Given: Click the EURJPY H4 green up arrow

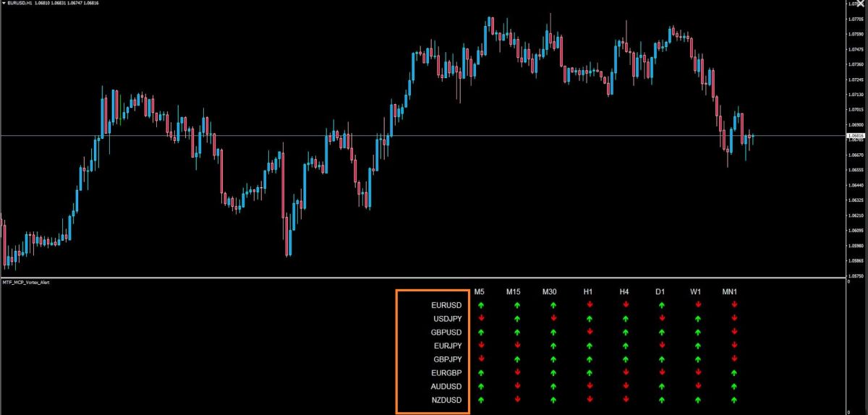Looking at the screenshot, I should coord(626,346).
